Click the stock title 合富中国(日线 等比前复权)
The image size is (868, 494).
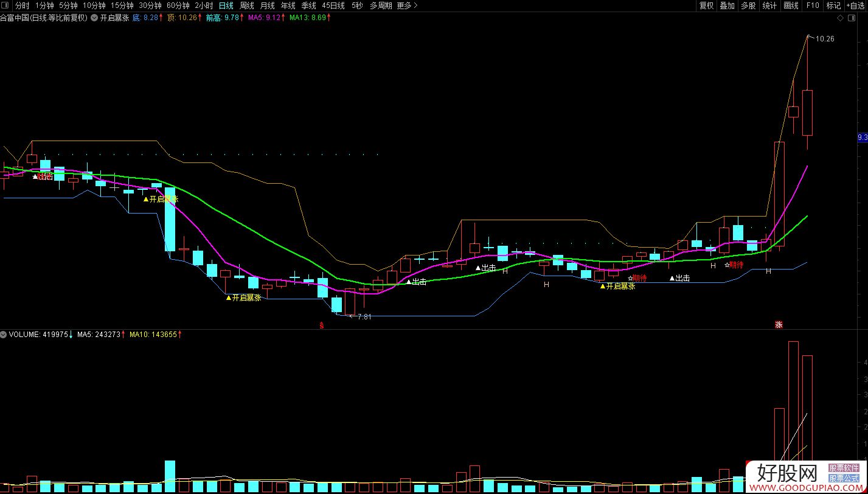point(44,18)
